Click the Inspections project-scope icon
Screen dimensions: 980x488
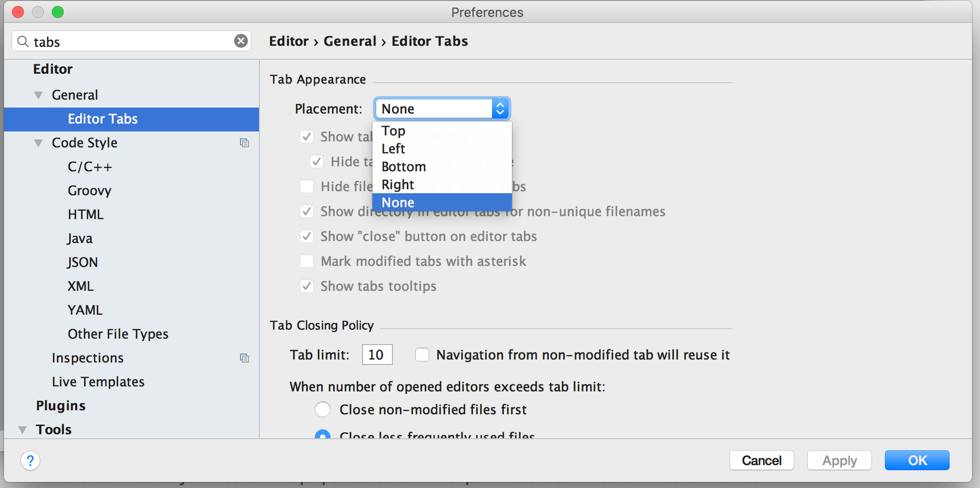click(244, 358)
